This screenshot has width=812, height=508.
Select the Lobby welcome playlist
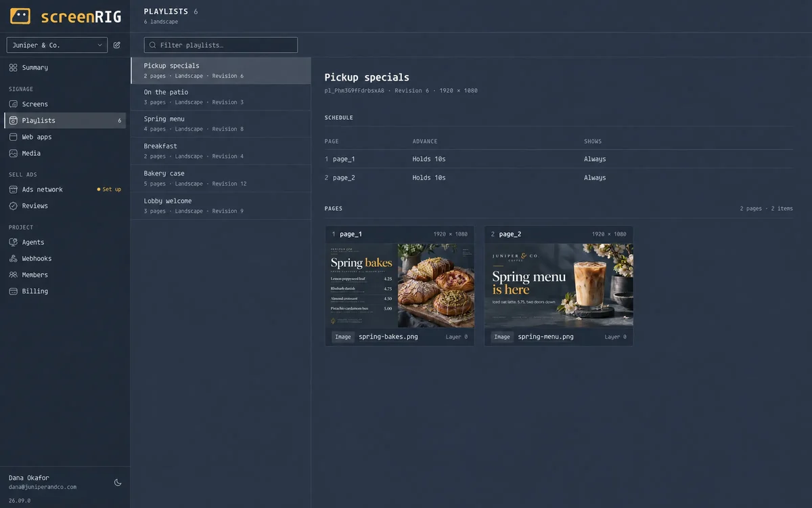[221, 206]
